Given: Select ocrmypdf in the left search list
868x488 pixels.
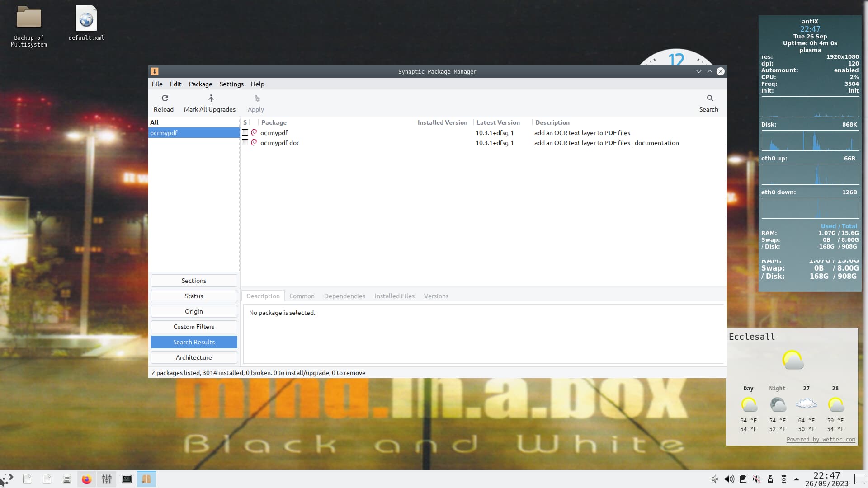Looking at the screenshot, I should point(194,133).
